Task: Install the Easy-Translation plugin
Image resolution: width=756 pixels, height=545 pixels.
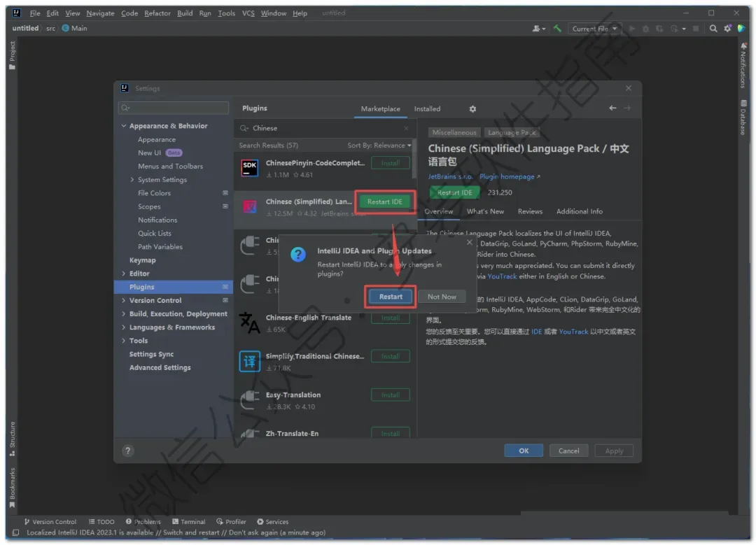Action: coord(391,395)
